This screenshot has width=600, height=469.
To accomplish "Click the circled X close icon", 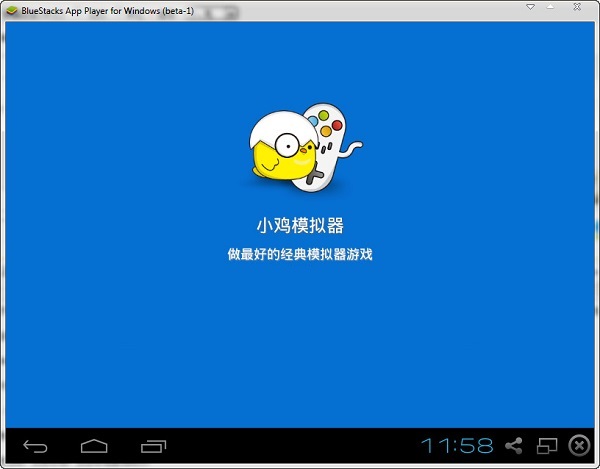I will point(579,446).
